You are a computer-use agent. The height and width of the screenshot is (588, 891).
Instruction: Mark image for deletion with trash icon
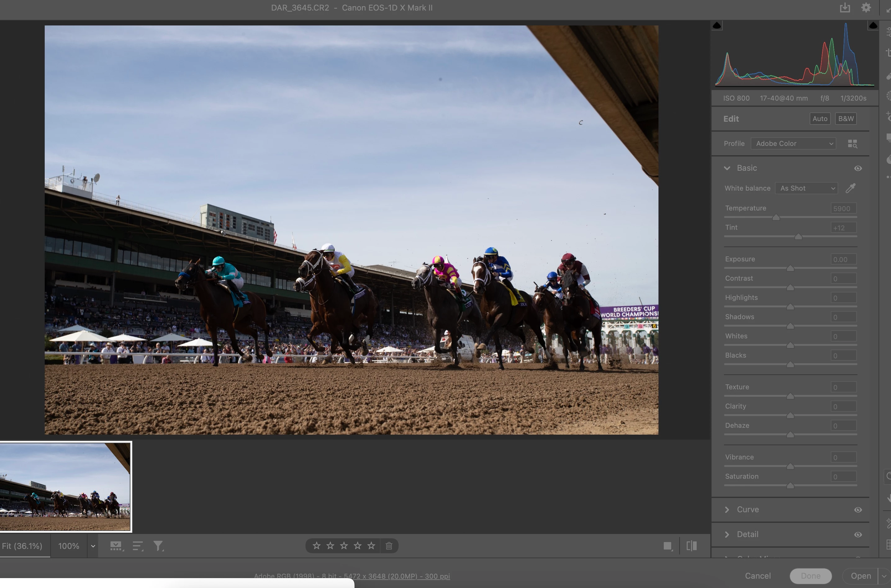tap(389, 546)
